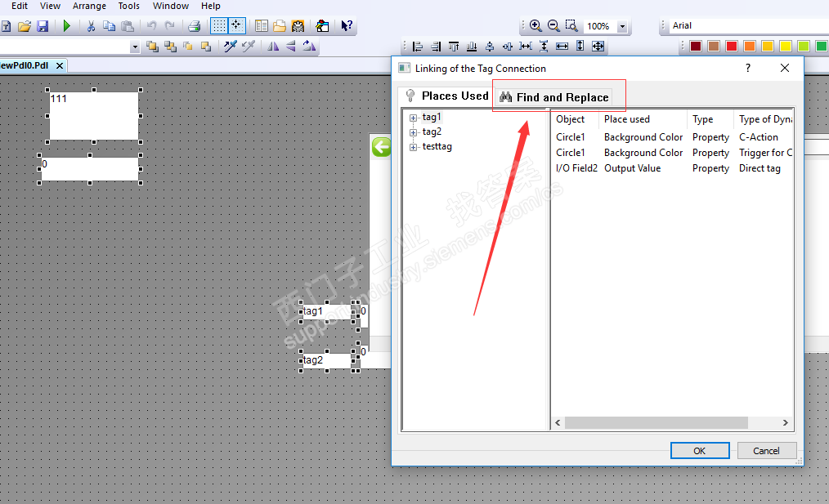The height and width of the screenshot is (504, 829).
Task: Switch to the Find and Replace tab
Action: 554,97
